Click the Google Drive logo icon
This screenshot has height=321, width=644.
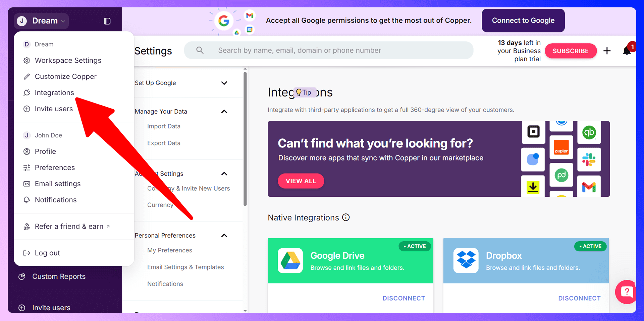click(x=290, y=260)
